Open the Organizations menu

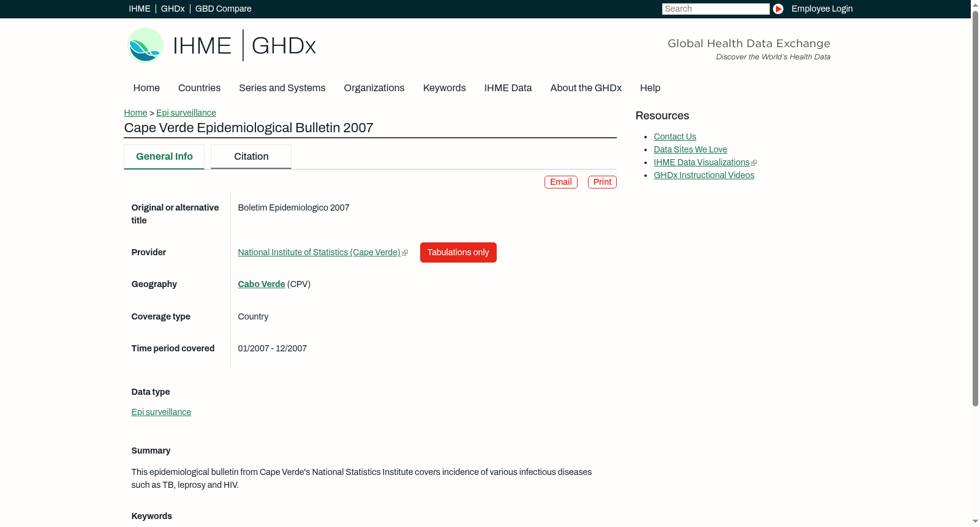[x=374, y=88]
